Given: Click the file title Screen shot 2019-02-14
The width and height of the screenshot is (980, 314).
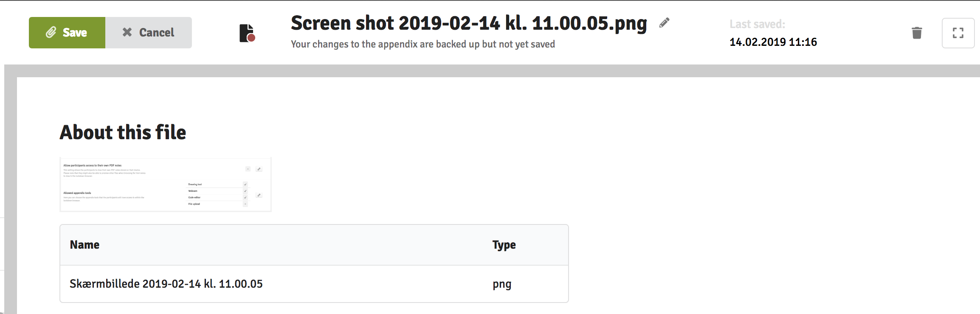Looking at the screenshot, I should (469, 23).
